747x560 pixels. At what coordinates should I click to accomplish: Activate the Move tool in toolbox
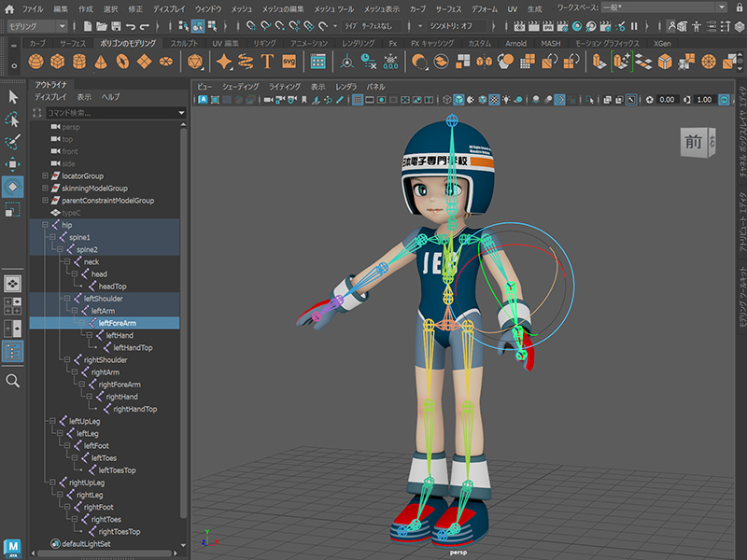(x=13, y=164)
